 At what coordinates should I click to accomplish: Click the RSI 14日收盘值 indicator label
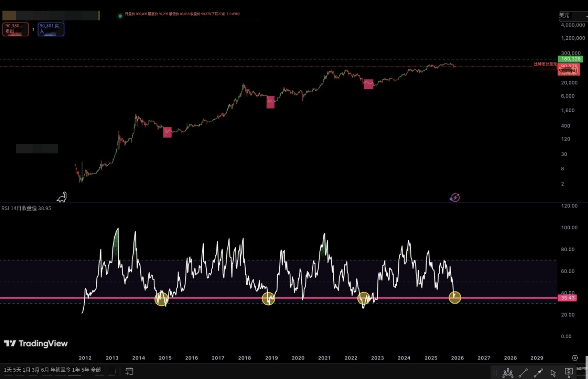[x=26, y=208]
